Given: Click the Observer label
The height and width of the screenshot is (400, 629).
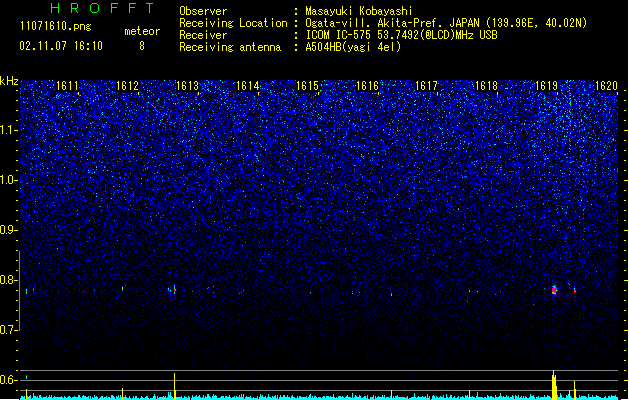Looking at the screenshot, I should (x=203, y=11).
